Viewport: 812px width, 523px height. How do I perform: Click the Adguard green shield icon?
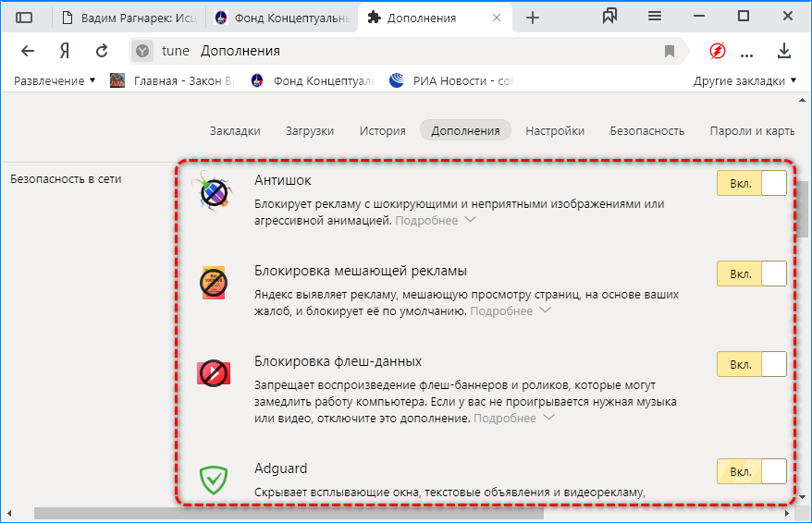(214, 480)
